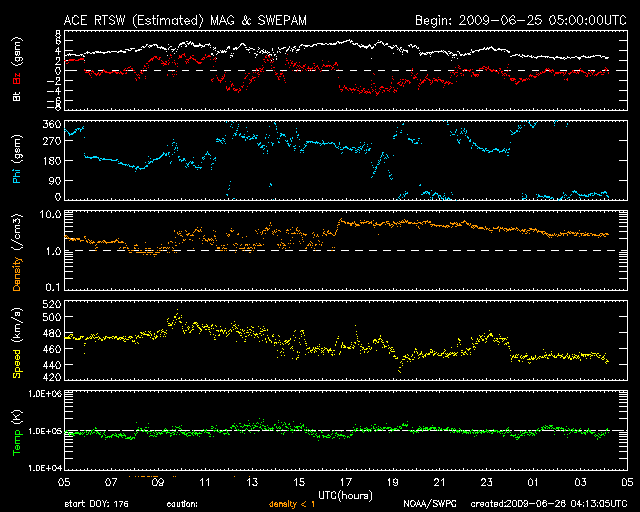Click the green 'Temp' axis label
The height and width of the screenshot is (512, 640).
pyautogui.click(x=17, y=442)
